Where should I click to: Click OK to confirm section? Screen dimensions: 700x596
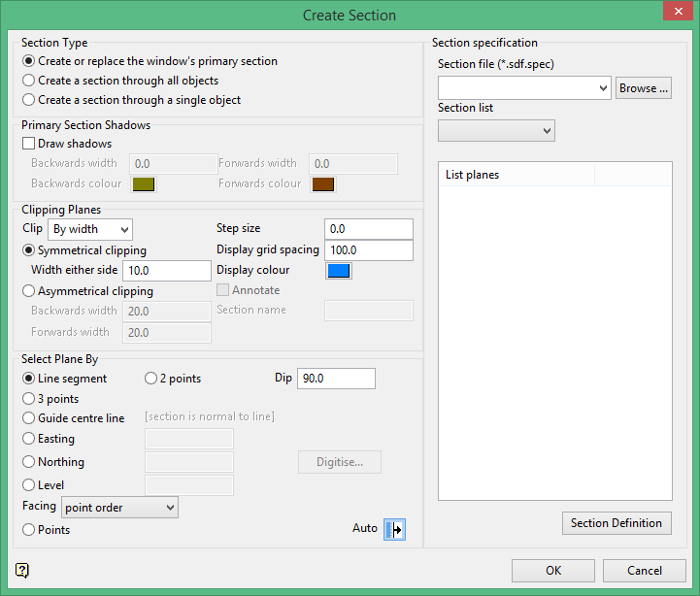pos(552,571)
